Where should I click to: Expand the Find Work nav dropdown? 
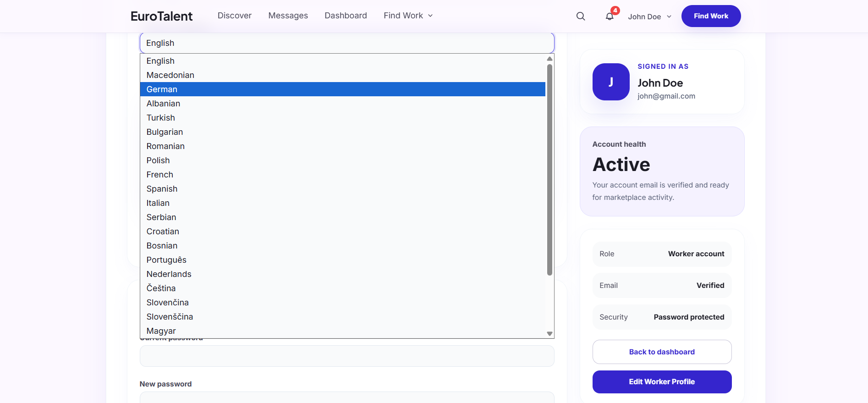tap(408, 16)
